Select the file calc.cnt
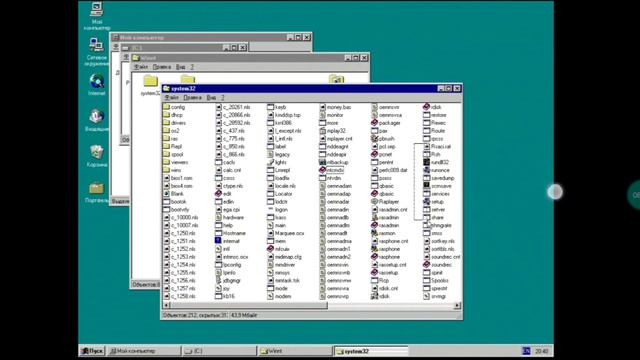The image size is (640, 360). point(228,170)
